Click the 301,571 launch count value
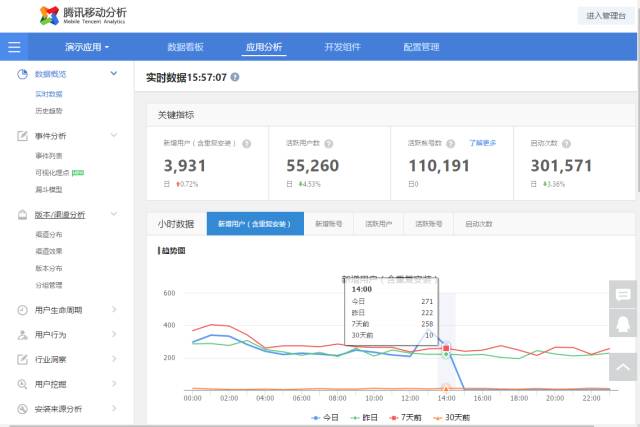640x427 pixels. (561, 166)
